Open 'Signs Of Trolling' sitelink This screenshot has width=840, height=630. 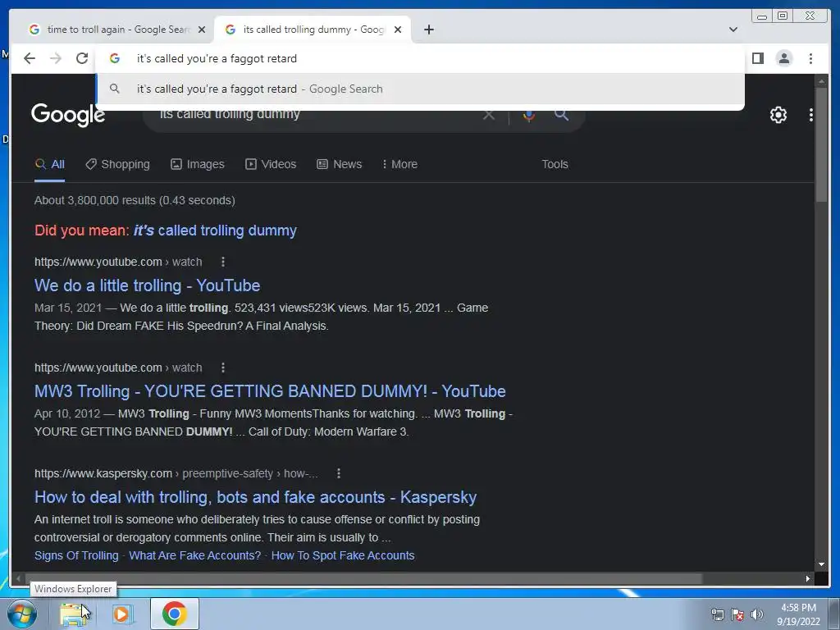[x=76, y=555]
